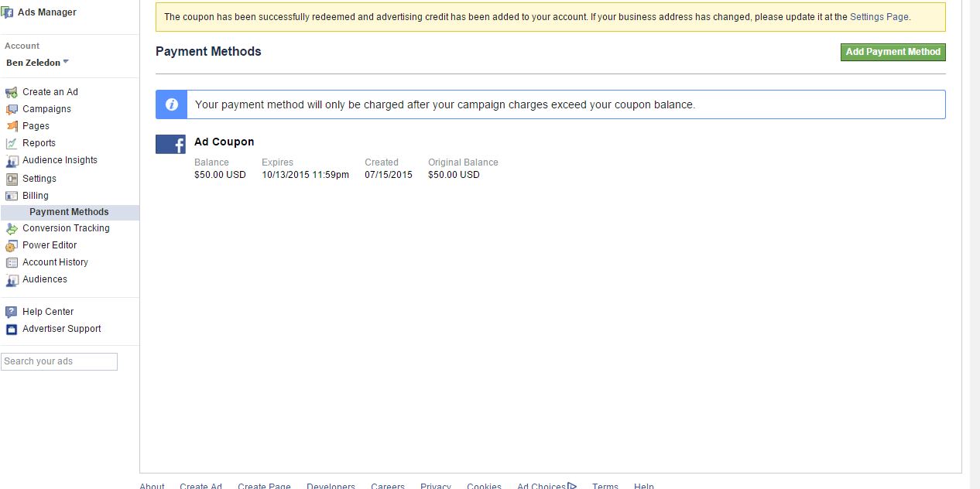Click the page vertical scrollbar
Screen dimensions: 980x489
(x=975, y=244)
